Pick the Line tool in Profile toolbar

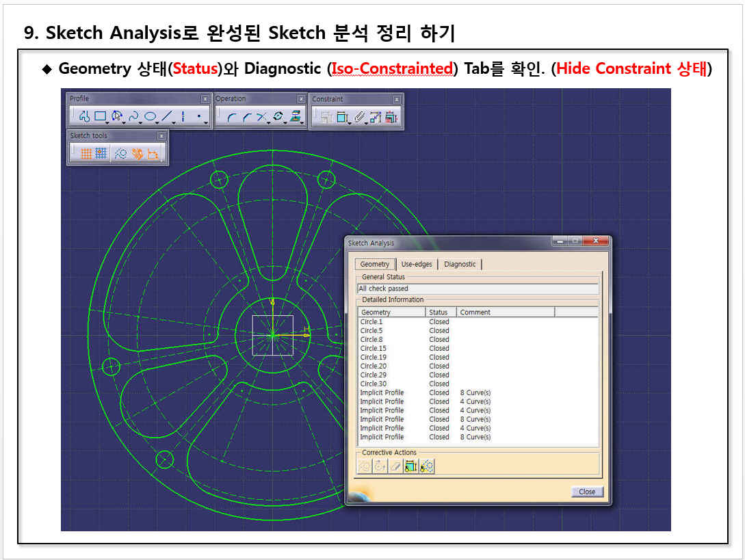click(x=168, y=116)
